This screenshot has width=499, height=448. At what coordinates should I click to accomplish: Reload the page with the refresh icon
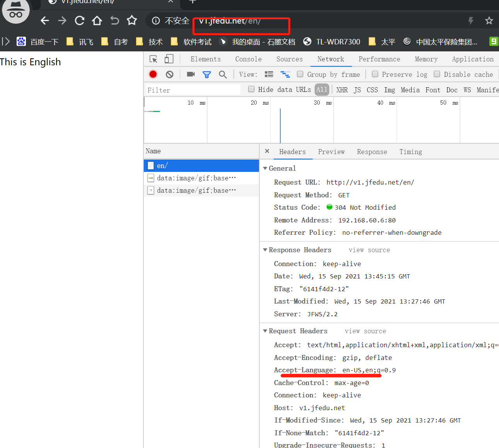(x=80, y=20)
